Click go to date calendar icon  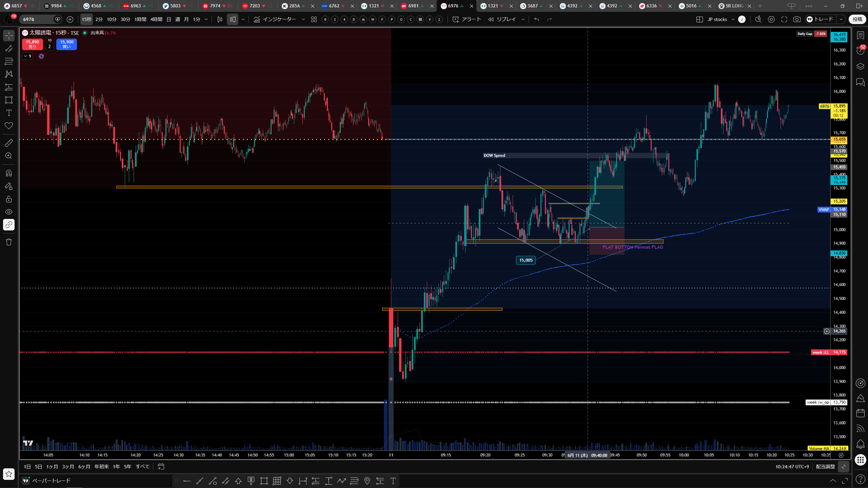tap(161, 467)
